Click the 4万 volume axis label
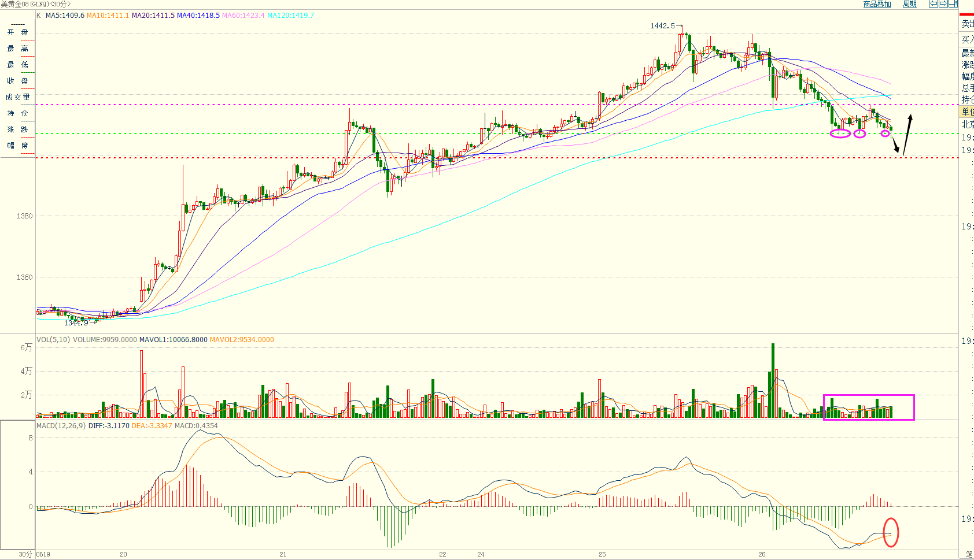This screenshot has width=974, height=560. 26,371
